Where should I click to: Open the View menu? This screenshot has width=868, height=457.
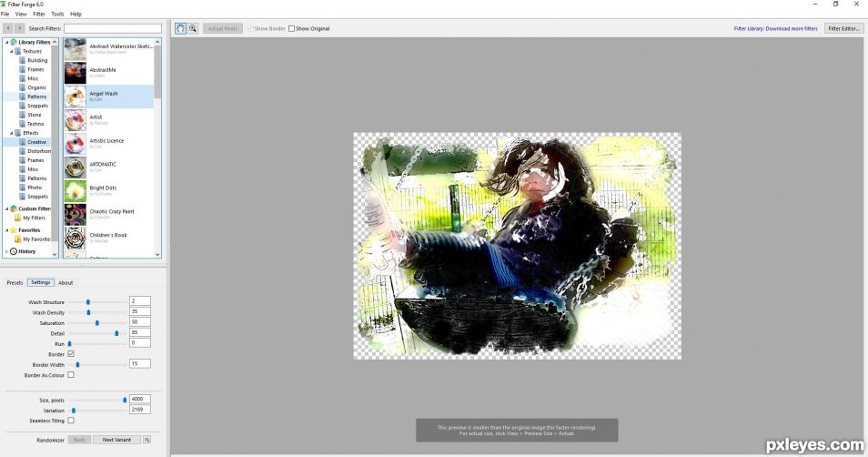tap(21, 14)
